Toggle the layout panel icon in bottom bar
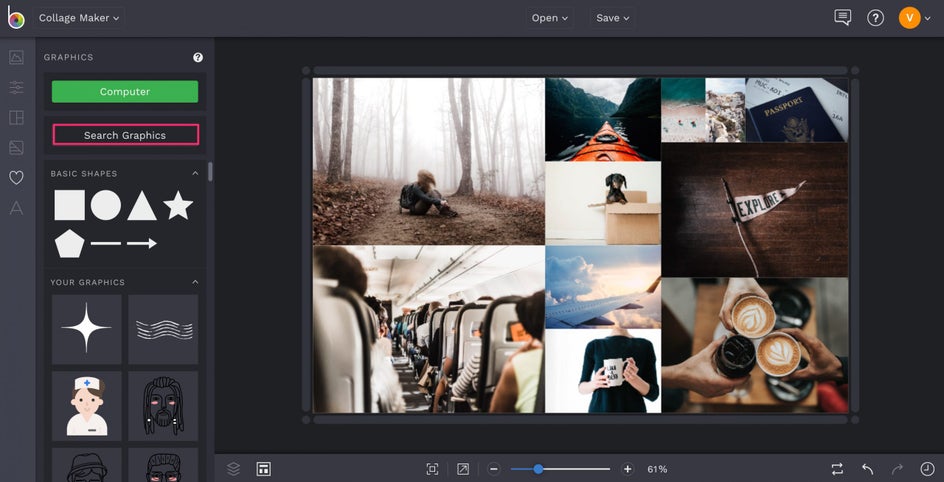944x482 pixels. point(264,469)
